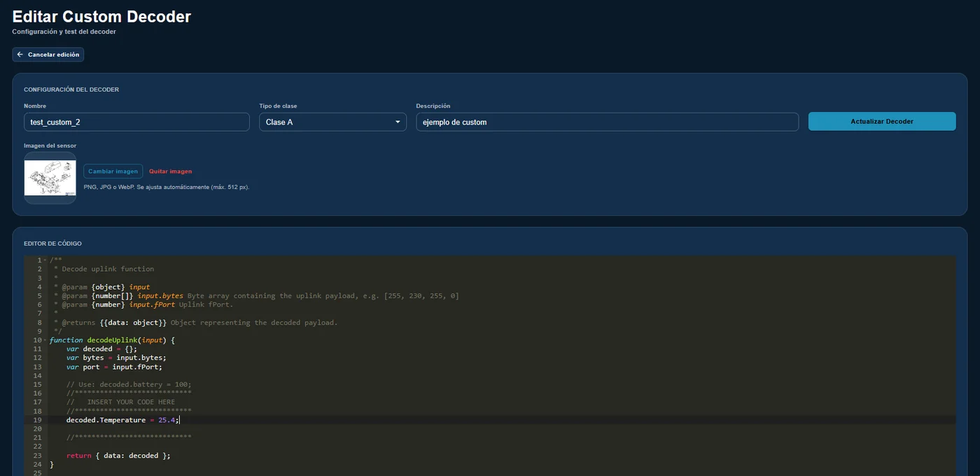Click the Cancelar edición back button
980x476 pixels.
click(x=48, y=55)
